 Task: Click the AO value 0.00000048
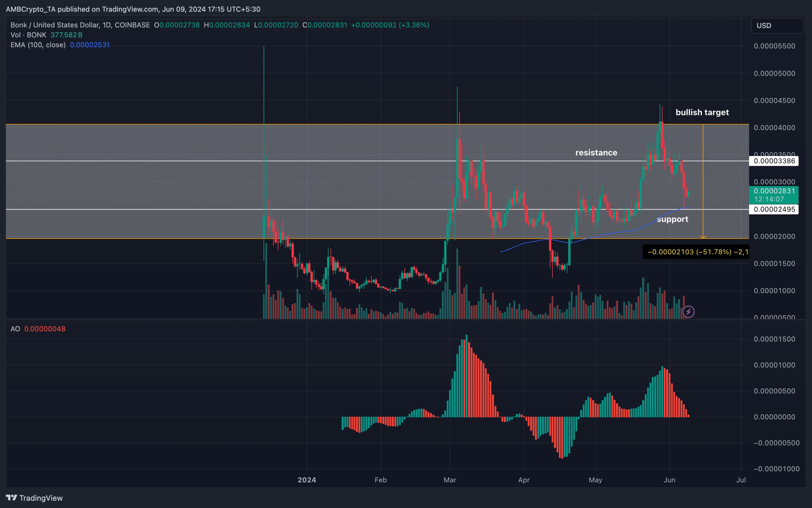coord(45,329)
